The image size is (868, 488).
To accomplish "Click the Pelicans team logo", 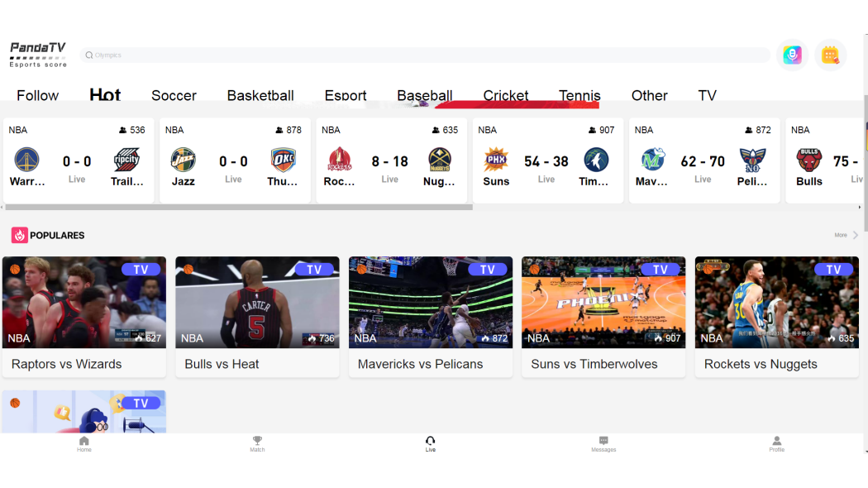I will (x=753, y=160).
